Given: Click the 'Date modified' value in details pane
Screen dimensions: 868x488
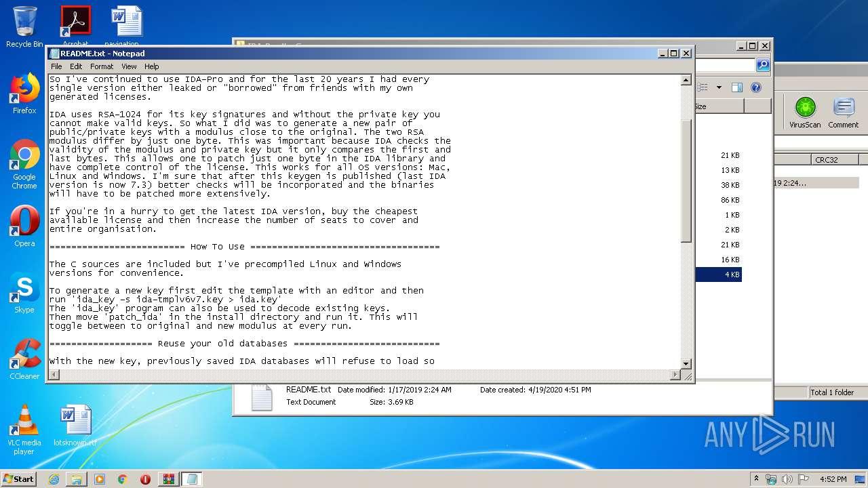Looking at the screenshot, I should [x=420, y=390].
